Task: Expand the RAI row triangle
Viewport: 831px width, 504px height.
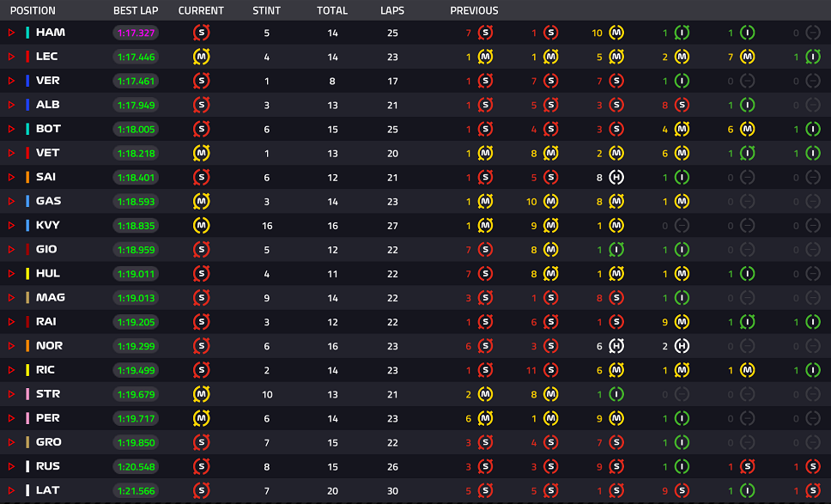Action: click(11, 322)
